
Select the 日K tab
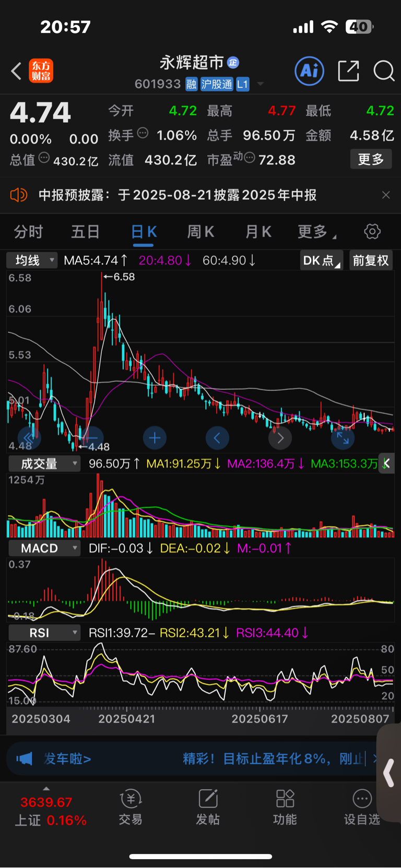click(144, 232)
